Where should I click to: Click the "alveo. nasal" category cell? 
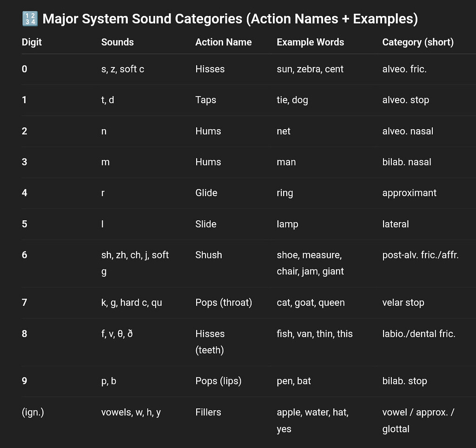click(408, 131)
